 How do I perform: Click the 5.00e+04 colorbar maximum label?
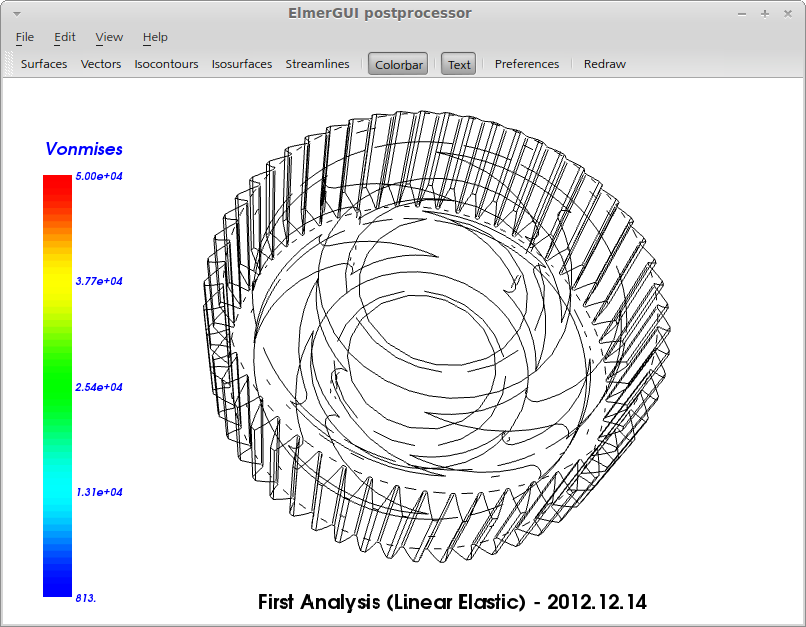click(99, 176)
